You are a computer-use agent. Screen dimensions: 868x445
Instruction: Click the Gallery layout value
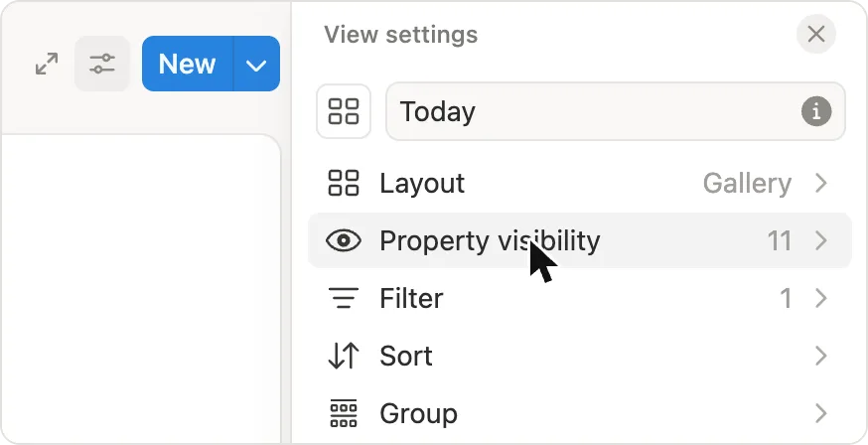click(x=747, y=183)
